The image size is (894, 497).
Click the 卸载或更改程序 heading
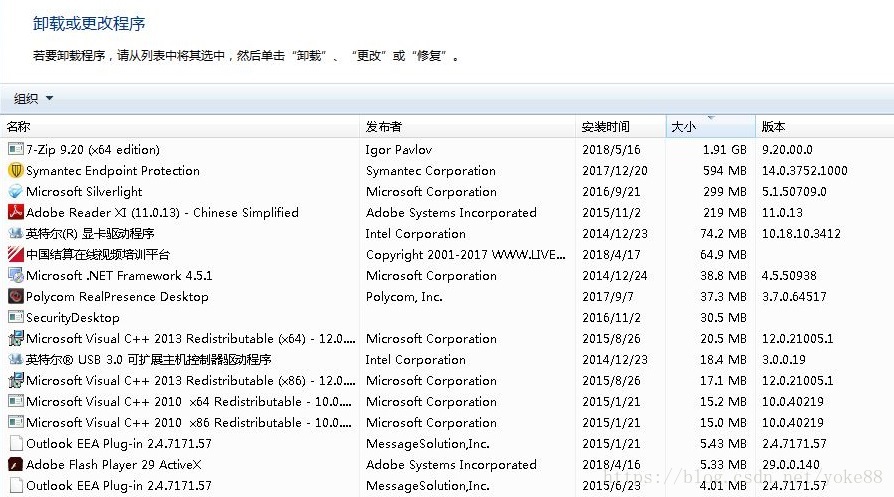click(89, 23)
